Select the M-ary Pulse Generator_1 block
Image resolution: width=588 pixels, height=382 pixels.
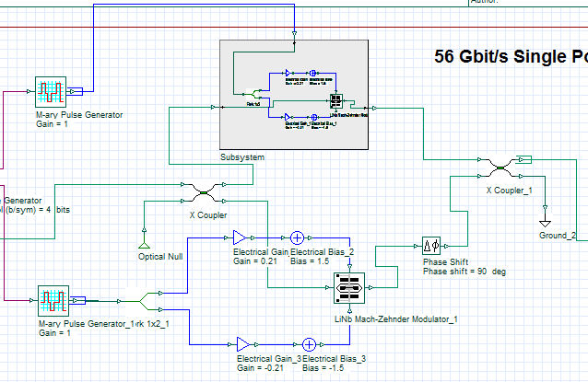click(x=53, y=301)
